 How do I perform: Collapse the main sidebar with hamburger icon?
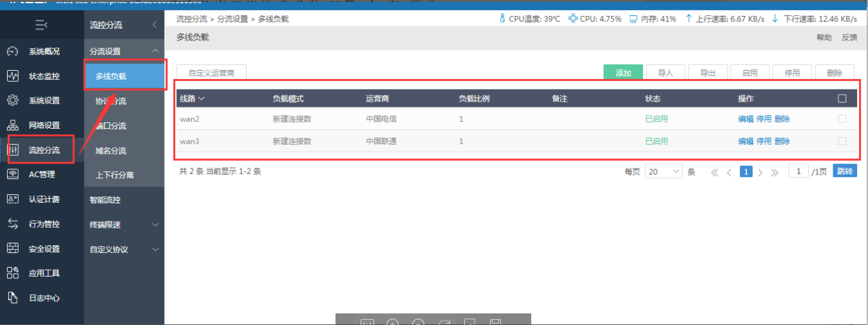[x=41, y=25]
